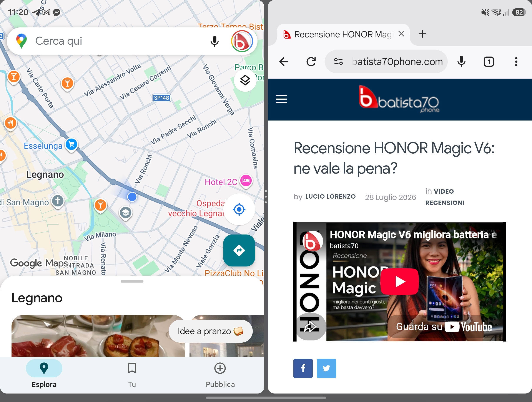Go to batista70 phone homepage logo

[399, 99]
